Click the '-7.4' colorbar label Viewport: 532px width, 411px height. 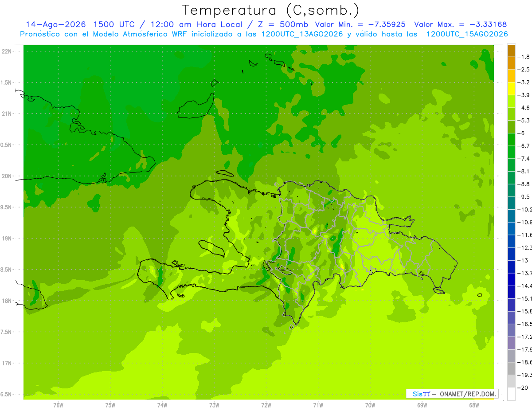[524, 158]
